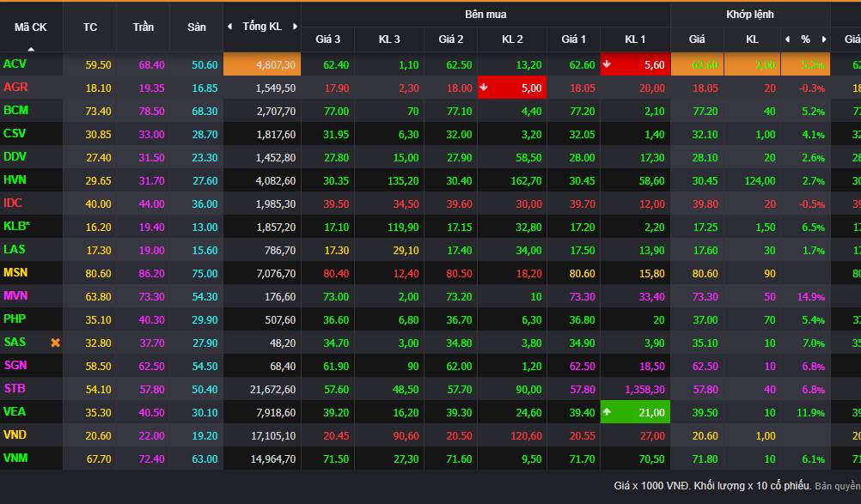Viewport: 861px width, 504px height.
Task: Remove SAS using the orange X icon
Action: pyautogui.click(x=56, y=343)
